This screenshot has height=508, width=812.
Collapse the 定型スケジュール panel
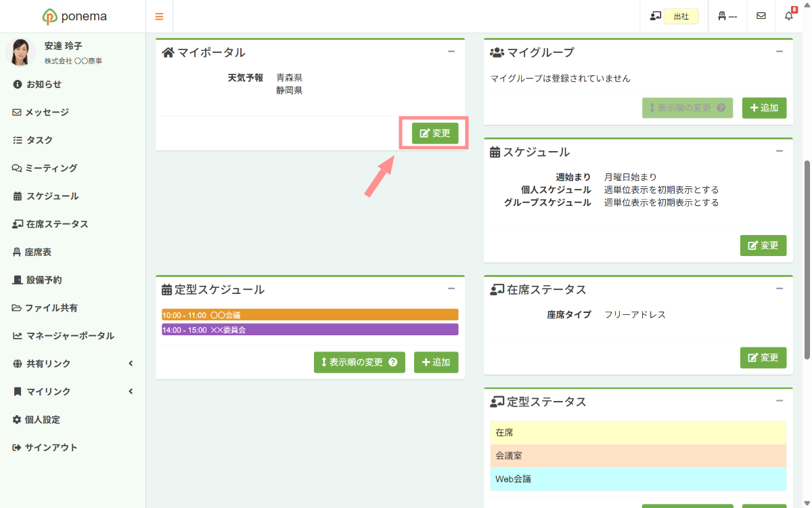click(x=451, y=289)
